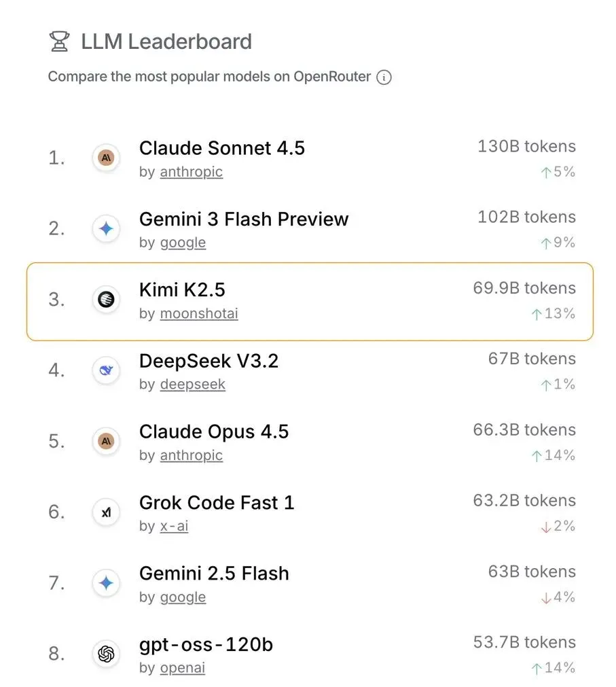Click the trophy icon beside LLM Leaderboard
Screen dimensions: 616x687
tap(60, 42)
